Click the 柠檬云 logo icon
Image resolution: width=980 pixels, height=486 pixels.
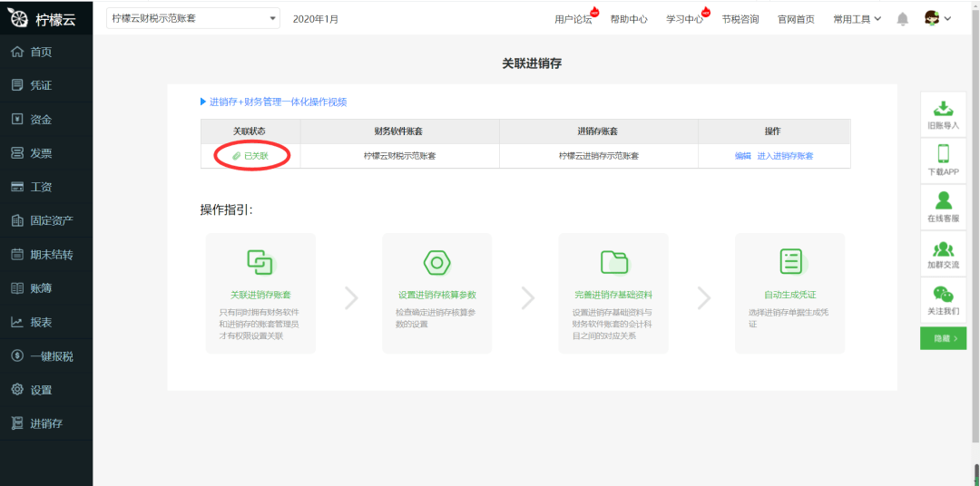[17, 18]
